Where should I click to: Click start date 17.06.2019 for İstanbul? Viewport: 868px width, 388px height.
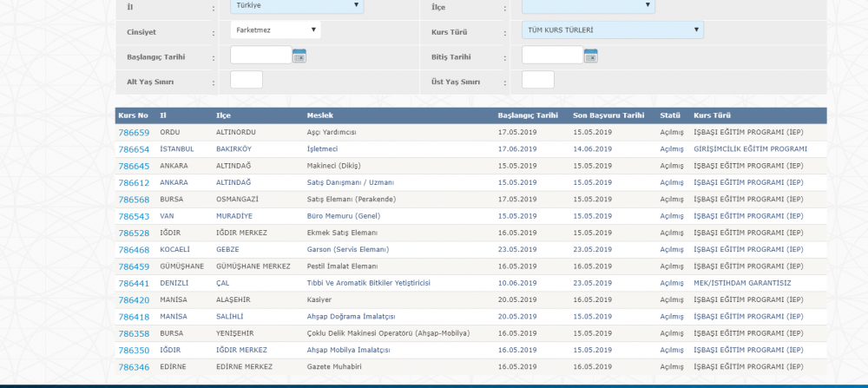pyautogui.click(x=517, y=149)
